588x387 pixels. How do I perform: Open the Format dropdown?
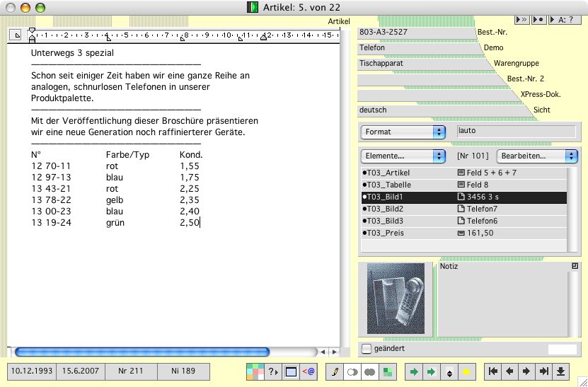403,132
